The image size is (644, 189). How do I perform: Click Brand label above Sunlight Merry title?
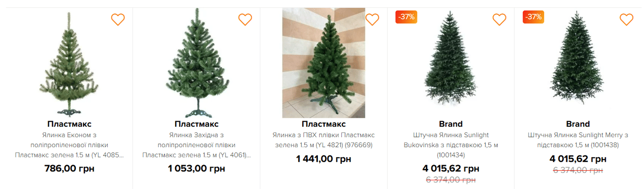(578, 124)
